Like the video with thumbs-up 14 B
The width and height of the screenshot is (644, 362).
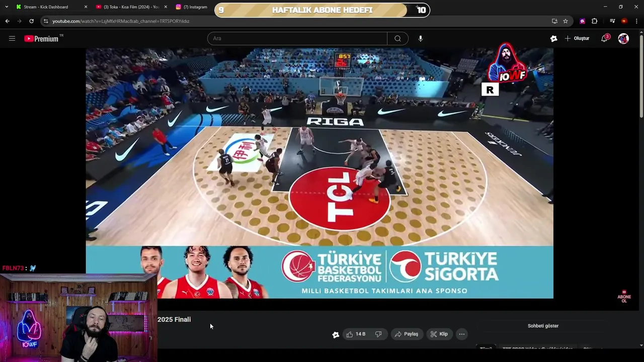356,334
